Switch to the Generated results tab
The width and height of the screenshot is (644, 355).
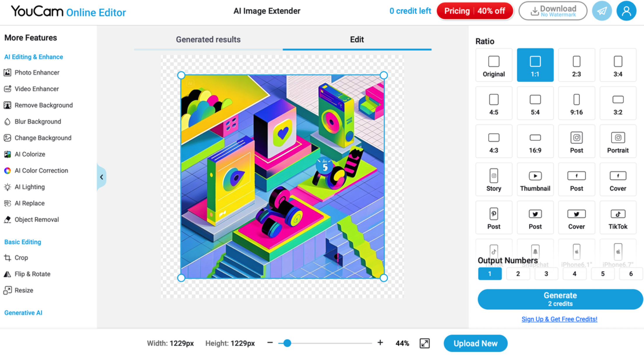pyautogui.click(x=208, y=39)
